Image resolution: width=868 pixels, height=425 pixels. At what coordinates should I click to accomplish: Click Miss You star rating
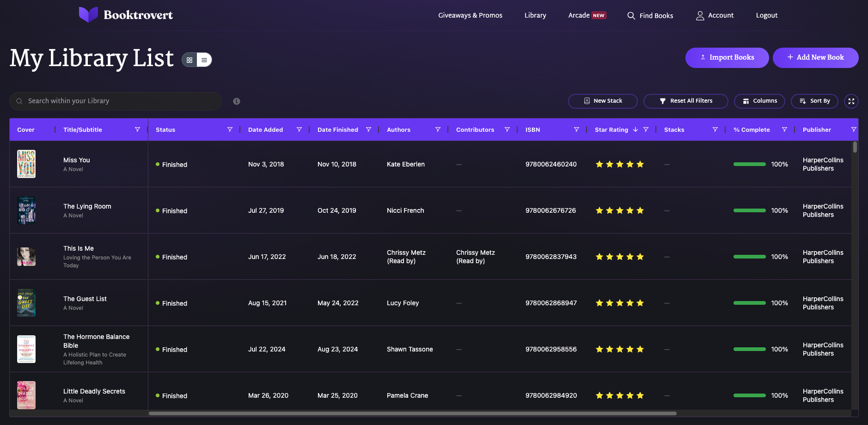click(620, 164)
